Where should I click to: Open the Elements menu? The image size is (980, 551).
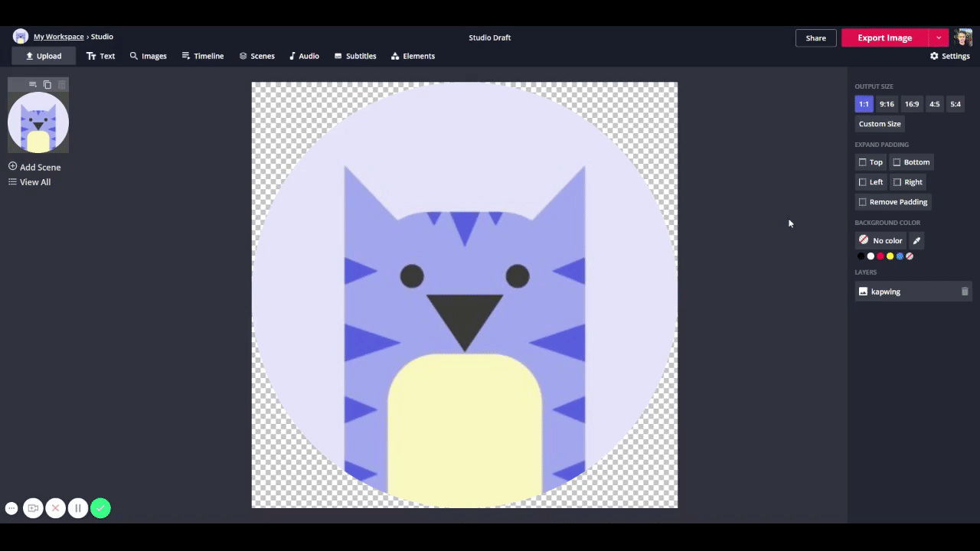click(413, 56)
